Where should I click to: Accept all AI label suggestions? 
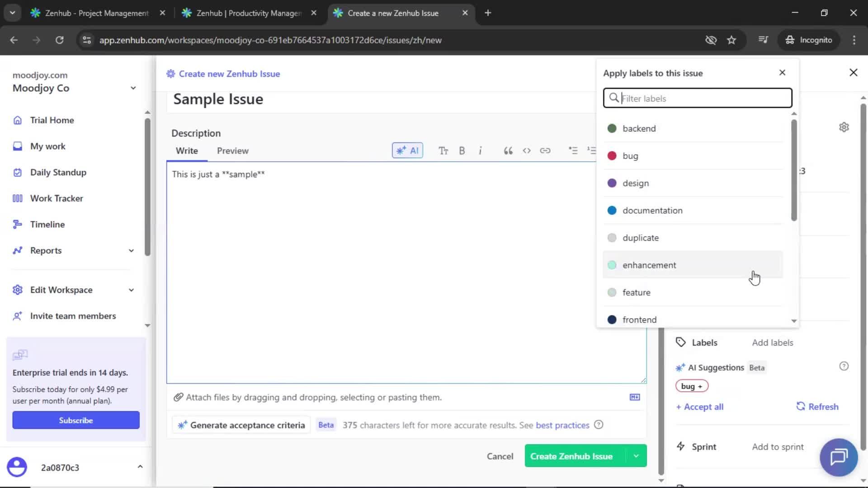point(699,406)
